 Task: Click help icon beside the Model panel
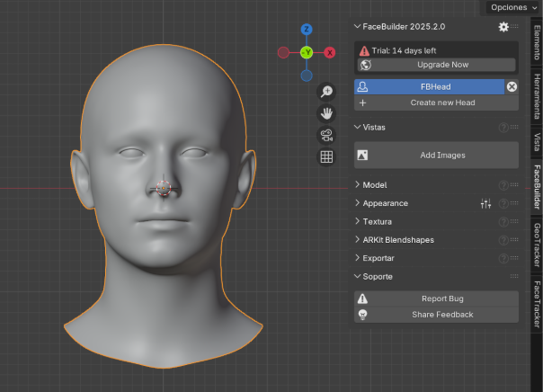[x=503, y=185]
